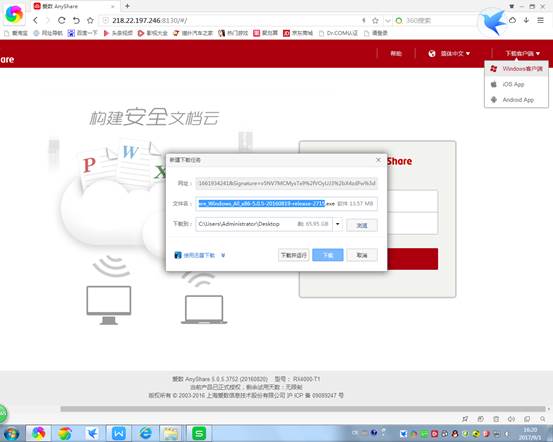
Task: Choose Android App menu entry
Action: [x=516, y=100]
